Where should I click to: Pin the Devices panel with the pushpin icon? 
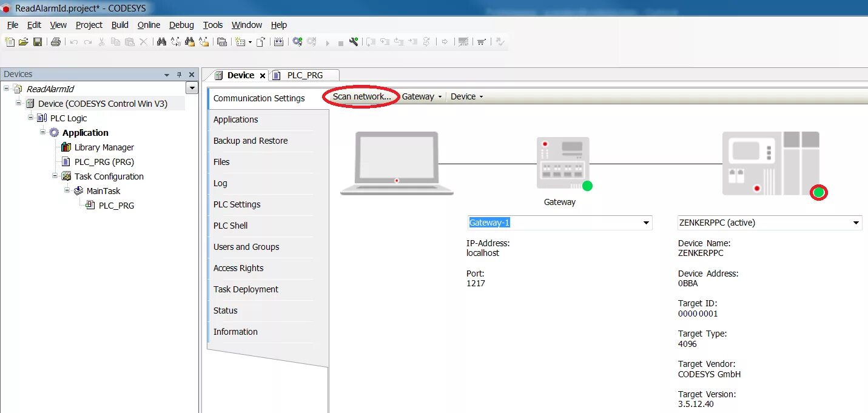179,75
